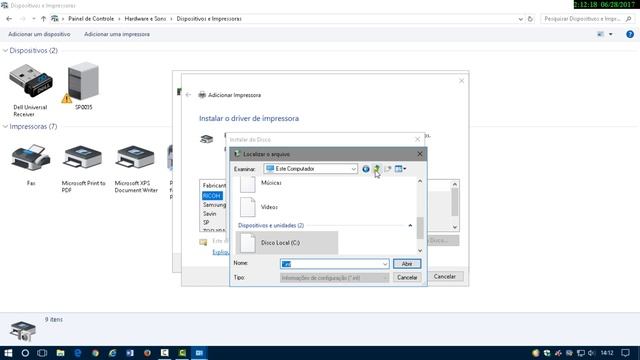Click the up-one-level folder icon in the file dialog
Screen dimensions: 640x360
(376, 169)
